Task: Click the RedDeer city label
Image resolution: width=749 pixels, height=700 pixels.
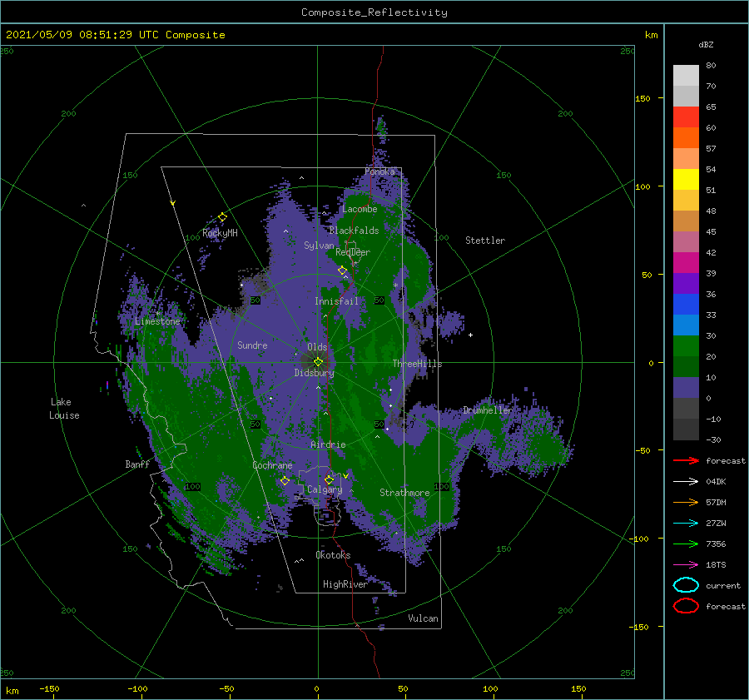Action: tap(353, 252)
